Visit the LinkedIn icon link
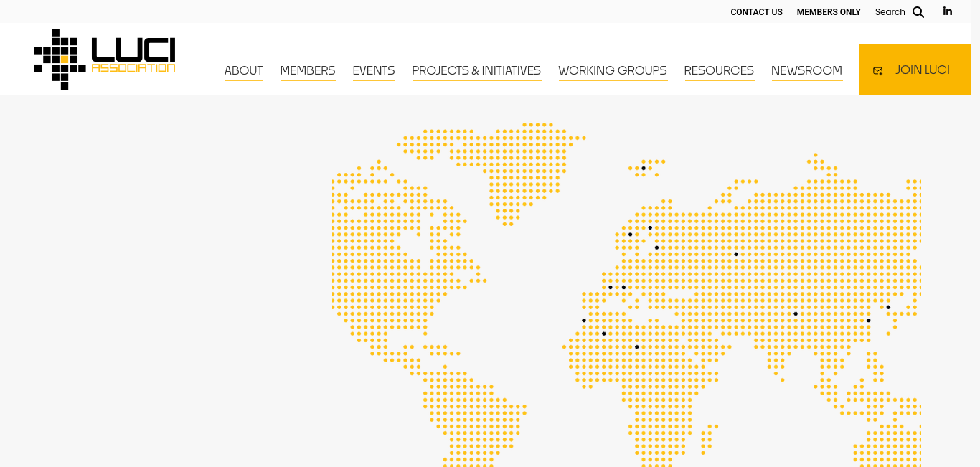This screenshot has width=980, height=467. [x=948, y=11]
